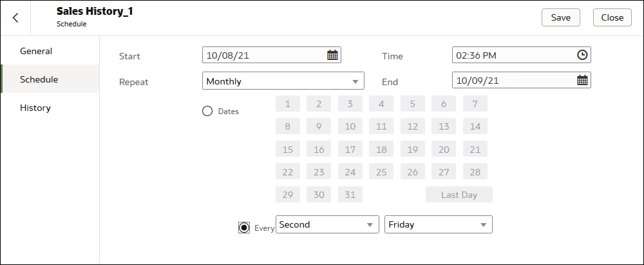Image resolution: width=644 pixels, height=265 pixels.
Task: Select the Dates radio button
Action: click(207, 111)
